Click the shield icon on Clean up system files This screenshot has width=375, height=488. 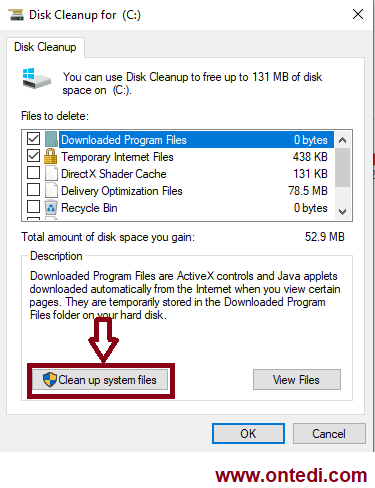click(x=50, y=380)
